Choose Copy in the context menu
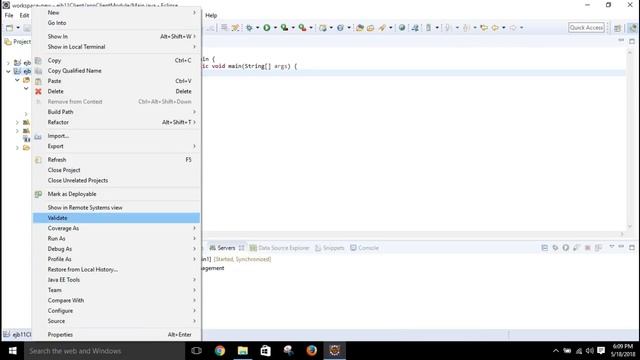This screenshot has height=360, width=640. coord(116,60)
